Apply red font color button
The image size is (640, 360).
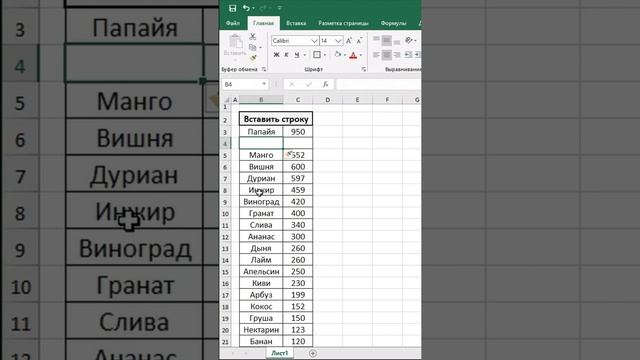(x=353, y=55)
